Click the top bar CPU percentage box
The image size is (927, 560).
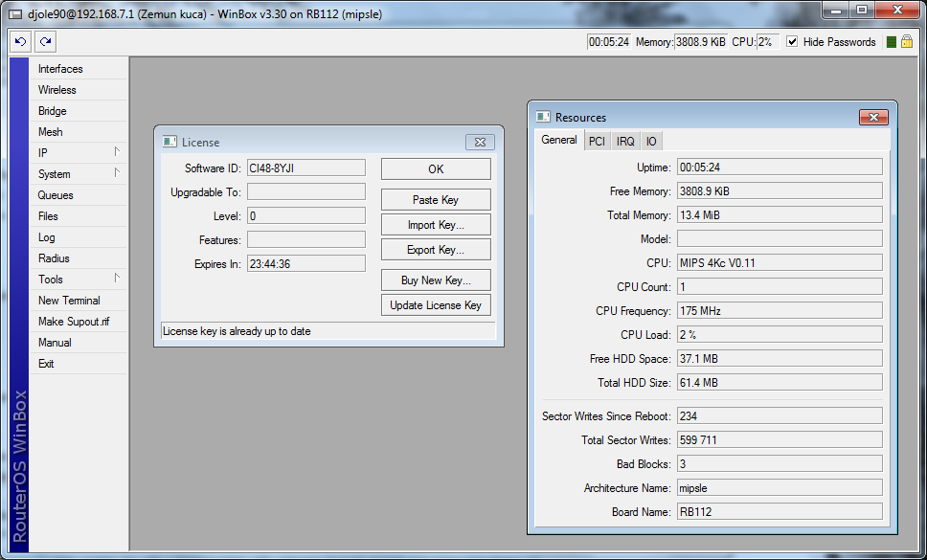768,42
